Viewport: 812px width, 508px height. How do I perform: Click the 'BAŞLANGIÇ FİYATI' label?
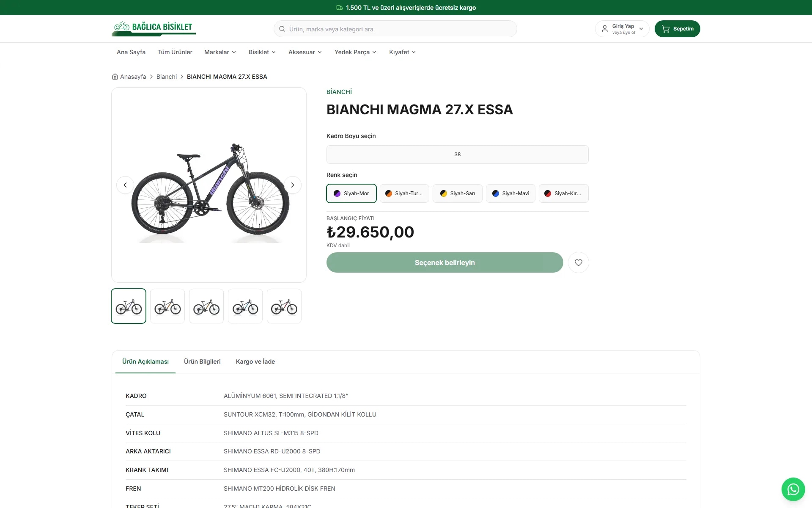pos(351,218)
